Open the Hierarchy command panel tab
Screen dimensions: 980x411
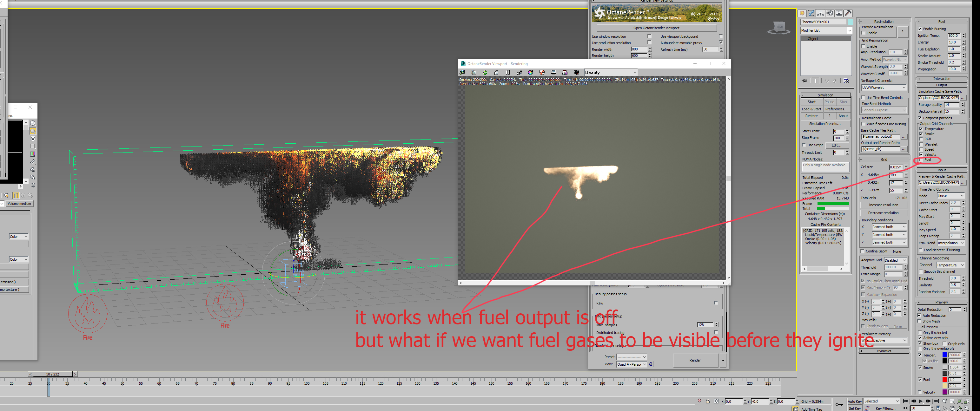pyautogui.click(x=821, y=13)
